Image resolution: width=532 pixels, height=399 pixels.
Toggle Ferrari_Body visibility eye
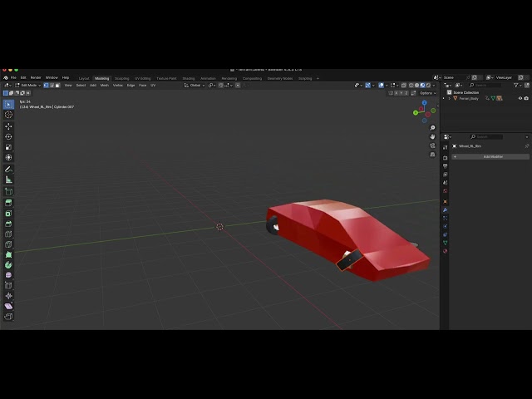click(x=520, y=98)
